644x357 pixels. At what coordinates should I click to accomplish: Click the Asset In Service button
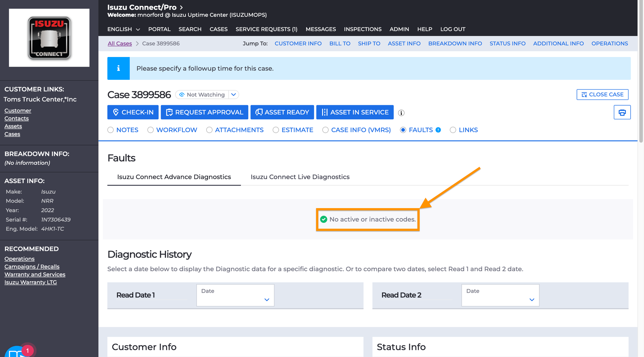point(355,112)
